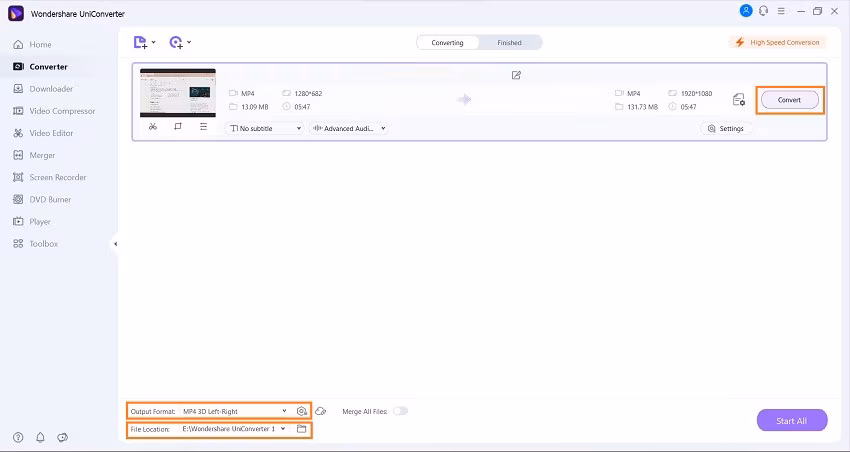The image size is (850, 452).
Task: Switch to the Finished tab
Action: [510, 42]
